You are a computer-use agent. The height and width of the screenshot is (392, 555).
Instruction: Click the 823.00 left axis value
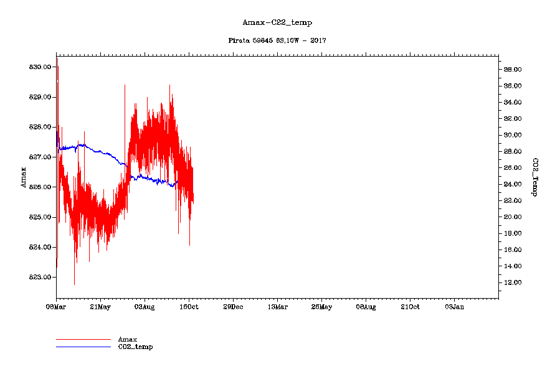tap(40, 278)
